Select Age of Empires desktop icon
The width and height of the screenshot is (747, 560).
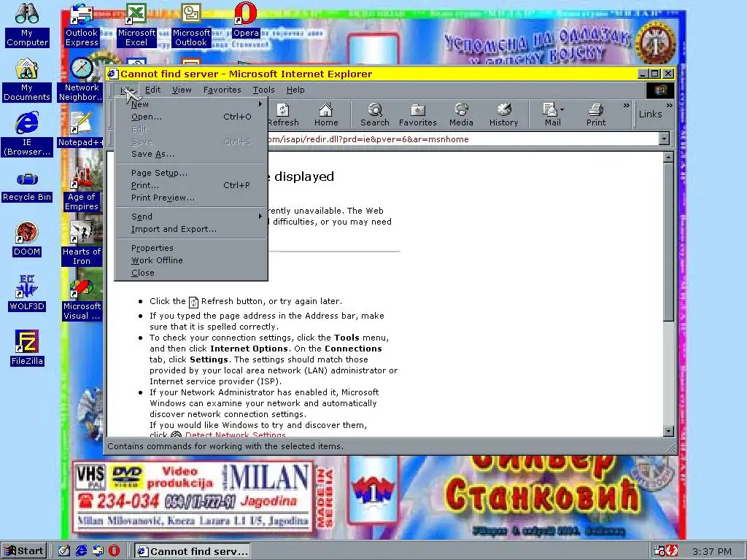coord(82,189)
